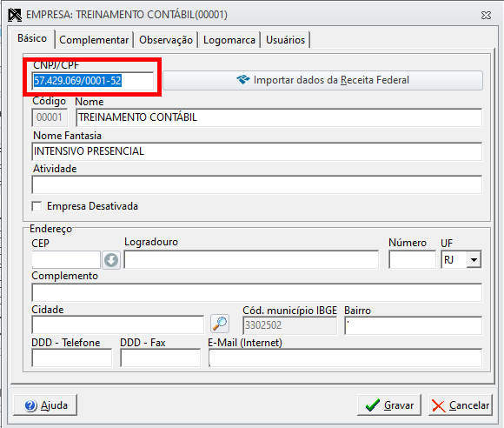Toggle the Empresa Desativada checkbox

(36, 206)
